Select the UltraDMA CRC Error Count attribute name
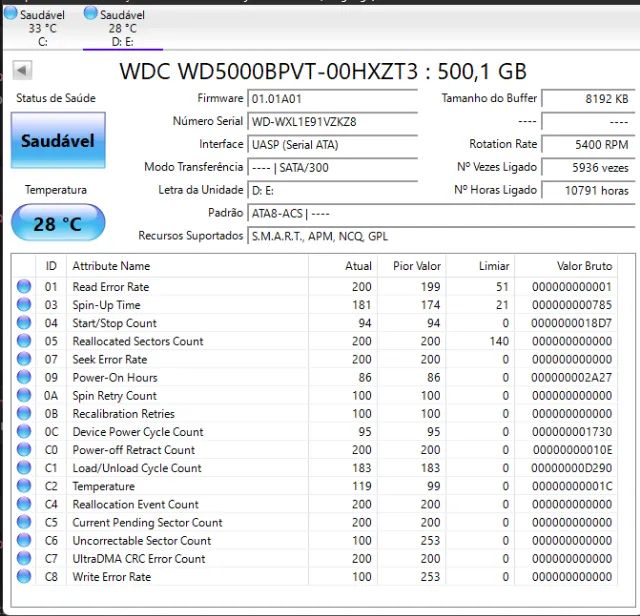This screenshot has height=616, width=640. tap(139, 558)
